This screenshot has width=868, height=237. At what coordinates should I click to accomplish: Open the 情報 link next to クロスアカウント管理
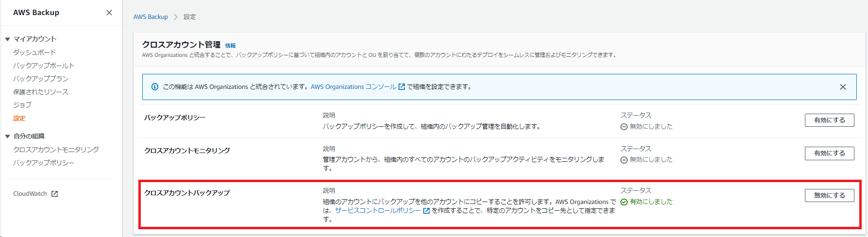(x=230, y=46)
